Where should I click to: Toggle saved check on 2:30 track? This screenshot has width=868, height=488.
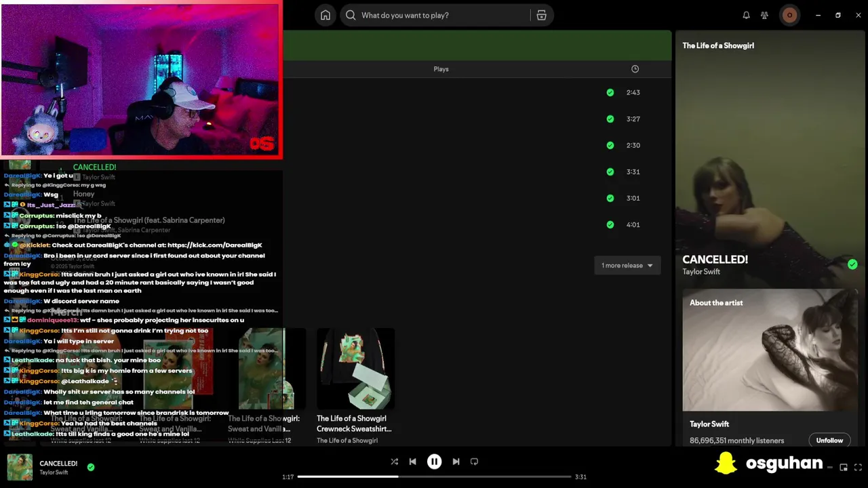(610, 145)
